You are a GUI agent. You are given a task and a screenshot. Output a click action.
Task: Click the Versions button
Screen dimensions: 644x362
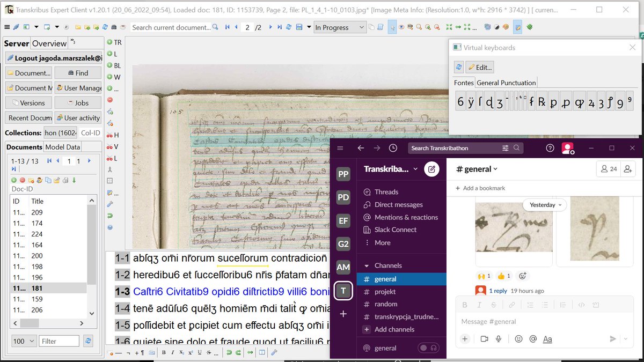point(28,103)
